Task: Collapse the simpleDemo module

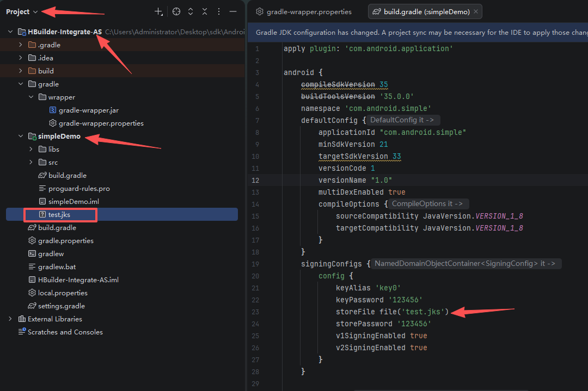Action: [x=21, y=136]
